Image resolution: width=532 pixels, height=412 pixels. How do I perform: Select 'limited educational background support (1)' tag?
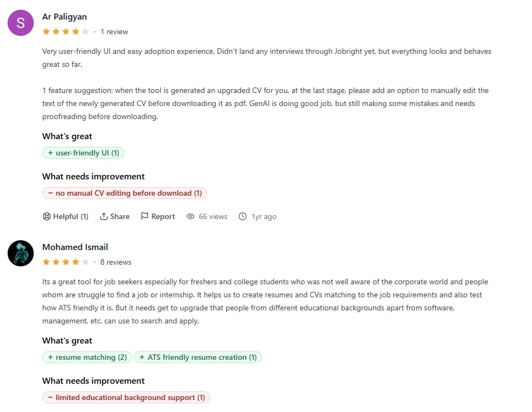(126, 397)
